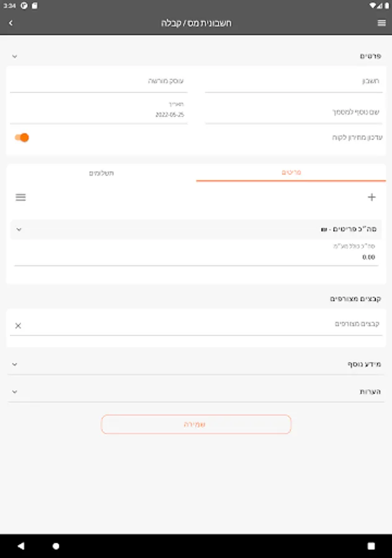Tap Android back navigation button

tap(21, 546)
